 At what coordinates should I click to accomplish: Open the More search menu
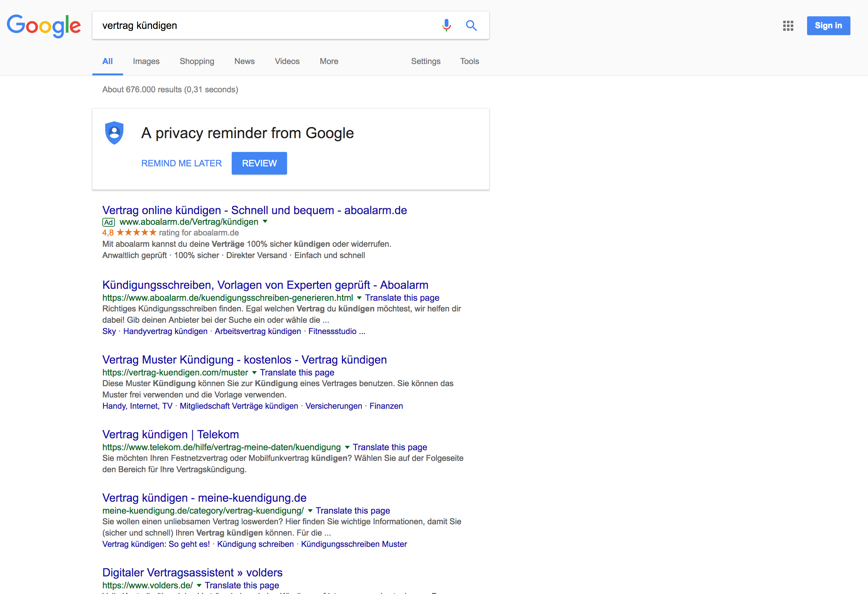click(329, 61)
